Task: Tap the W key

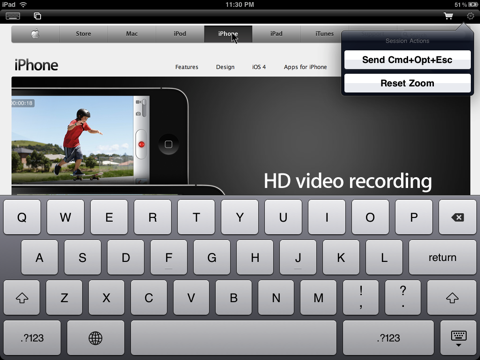Action: [65, 217]
